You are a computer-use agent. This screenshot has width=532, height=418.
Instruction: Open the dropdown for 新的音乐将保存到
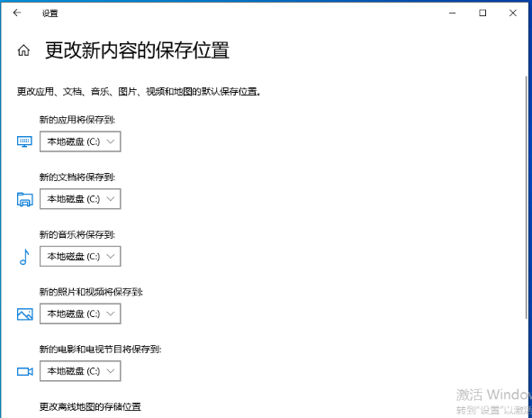[80, 256]
